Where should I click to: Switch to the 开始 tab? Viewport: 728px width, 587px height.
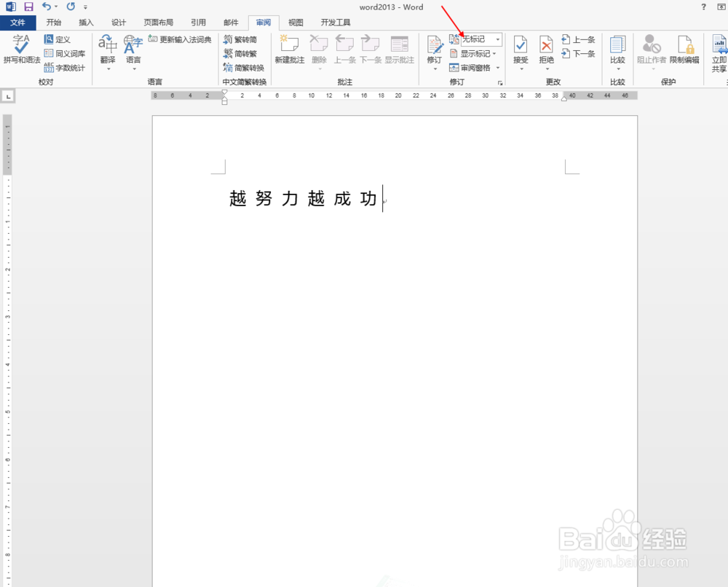pos(54,23)
